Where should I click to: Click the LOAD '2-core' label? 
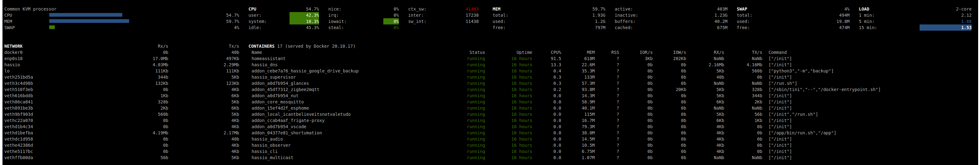click(964, 9)
